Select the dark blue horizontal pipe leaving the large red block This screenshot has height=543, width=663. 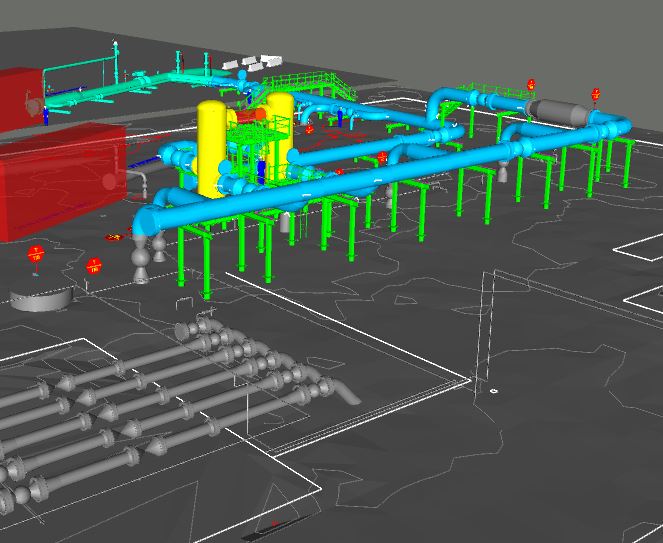(144, 162)
